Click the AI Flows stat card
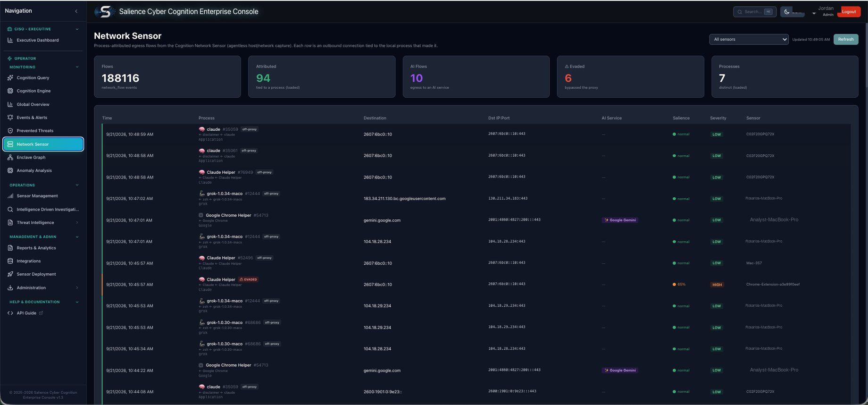Screen dimensions: 868x405 (476, 77)
